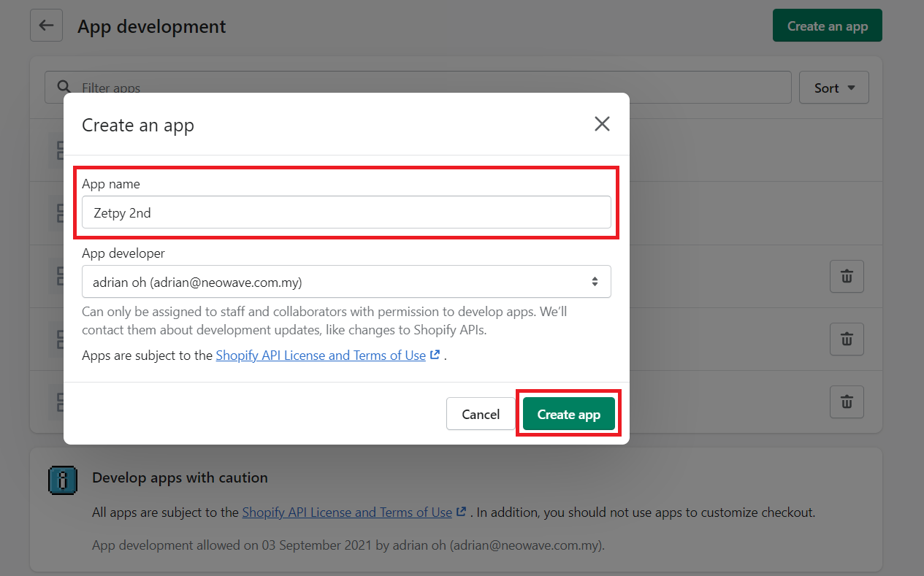Open the Sort dropdown
The height and width of the screenshot is (576, 924).
click(834, 88)
